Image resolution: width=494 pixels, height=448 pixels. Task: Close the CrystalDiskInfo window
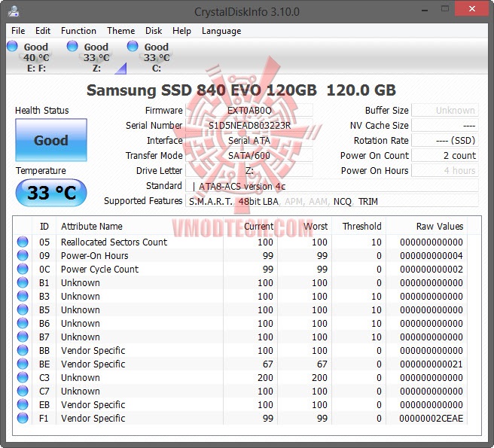[471, 9]
